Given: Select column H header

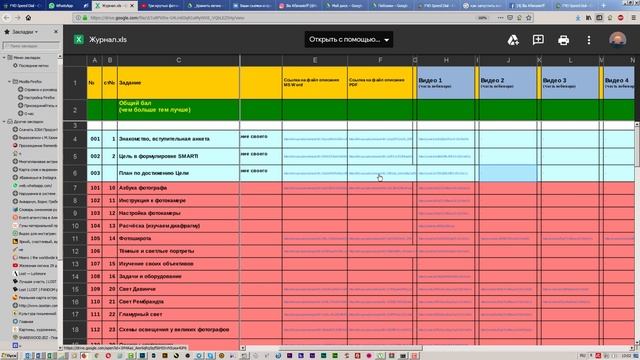Looking at the screenshot, I should tap(446, 60).
